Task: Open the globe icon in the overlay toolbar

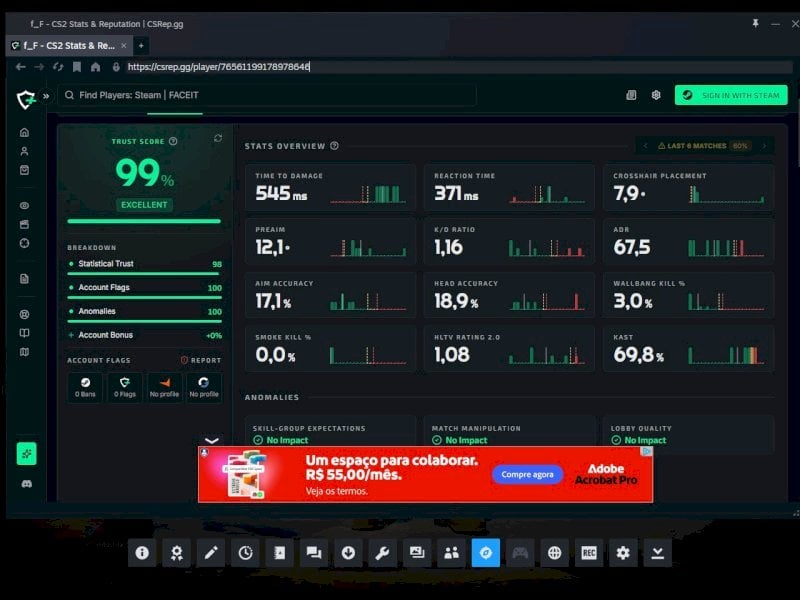Action: pyautogui.click(x=555, y=553)
